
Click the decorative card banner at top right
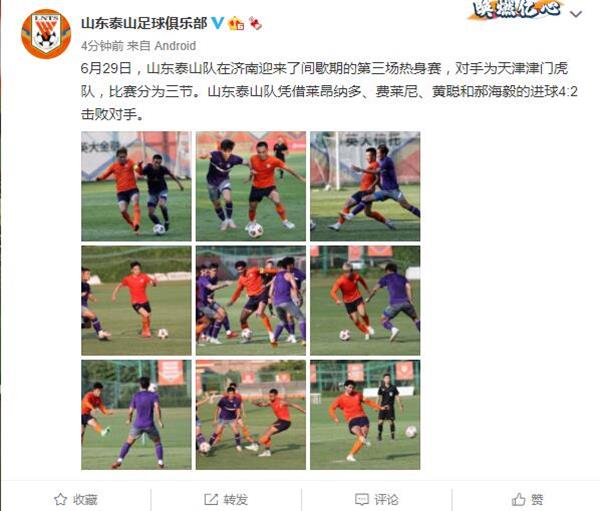[x=515, y=9]
